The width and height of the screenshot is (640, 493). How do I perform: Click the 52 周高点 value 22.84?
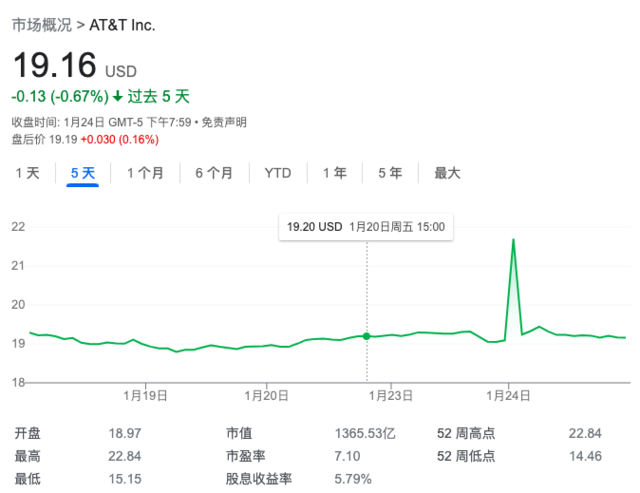click(584, 434)
